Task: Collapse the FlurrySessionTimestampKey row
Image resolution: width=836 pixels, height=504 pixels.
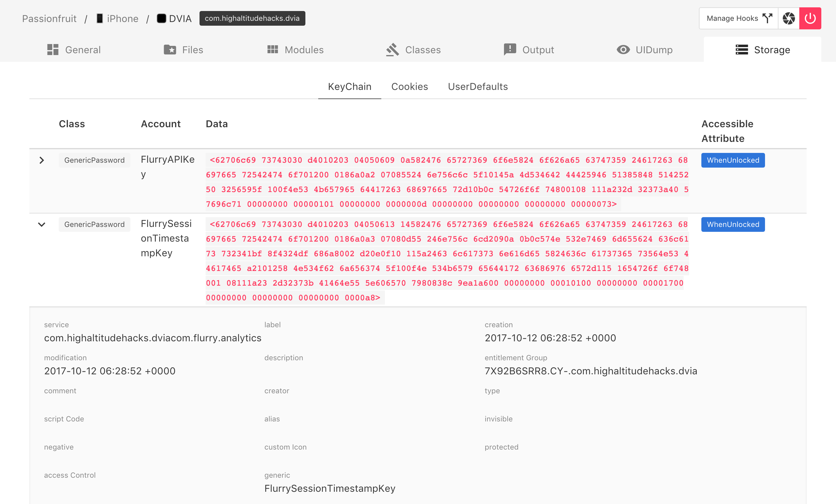Action: (42, 224)
